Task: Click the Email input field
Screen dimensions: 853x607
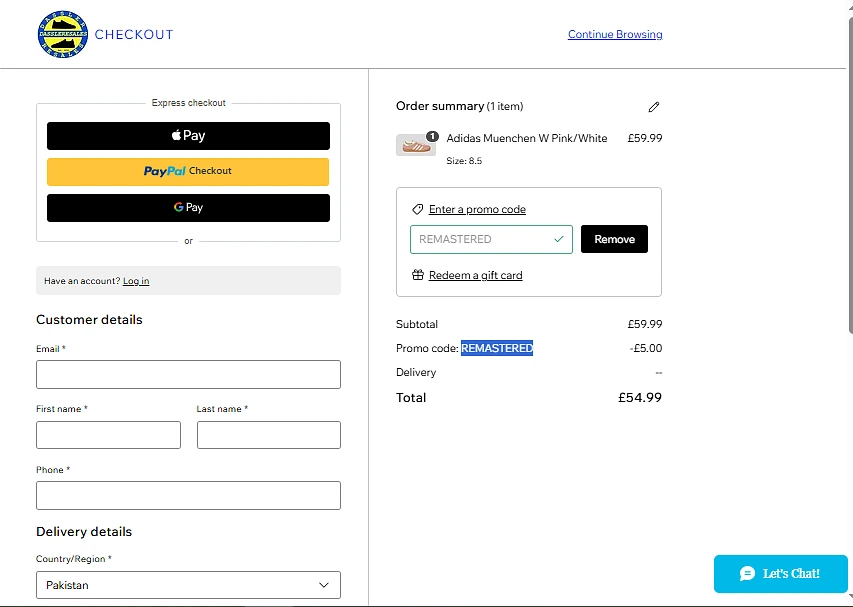Action: point(188,375)
